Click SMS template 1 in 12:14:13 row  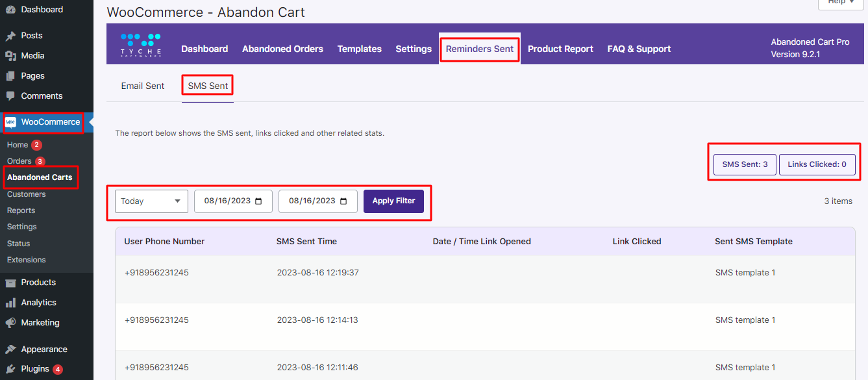pyautogui.click(x=745, y=320)
